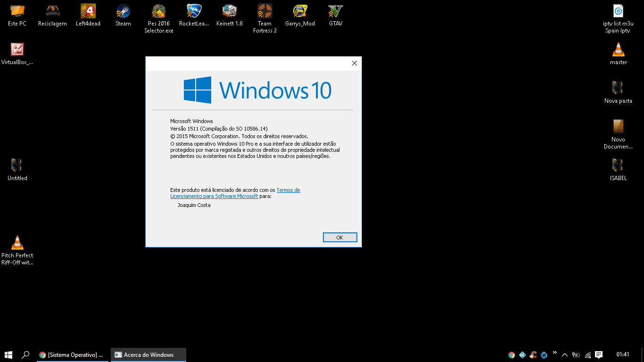Open the Microsoft Software License Terms link
644x362 pixels.
pos(214,196)
